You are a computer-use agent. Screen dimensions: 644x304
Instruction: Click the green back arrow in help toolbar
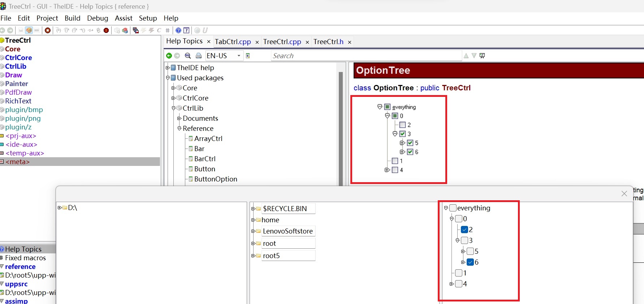[169, 56]
